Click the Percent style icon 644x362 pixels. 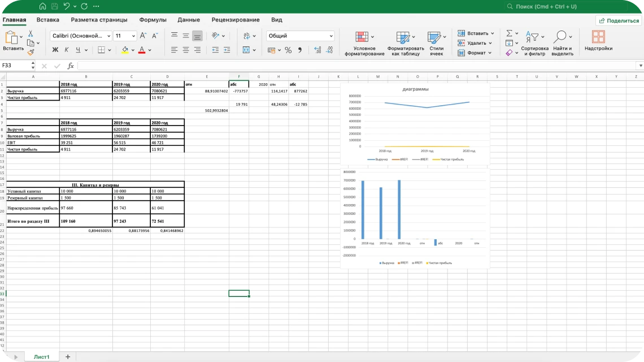coord(288,50)
